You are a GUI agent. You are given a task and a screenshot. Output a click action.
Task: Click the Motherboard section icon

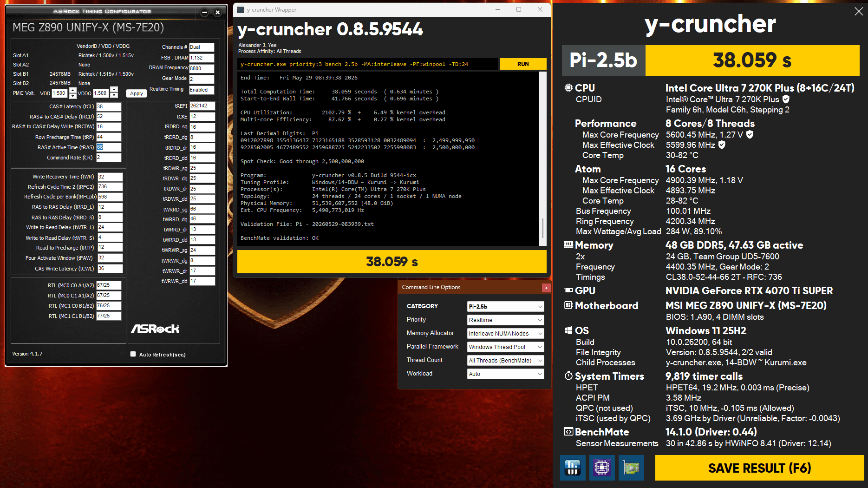coord(568,305)
